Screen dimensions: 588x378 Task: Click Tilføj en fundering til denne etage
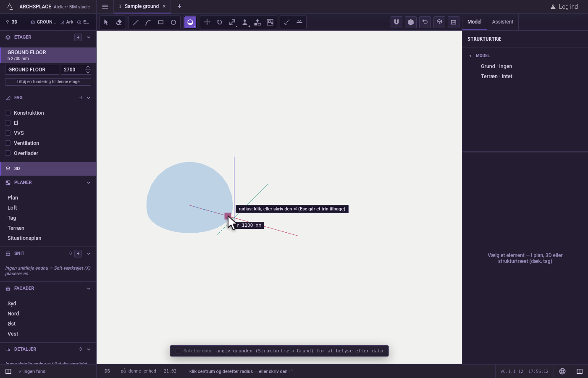pyautogui.click(x=48, y=82)
